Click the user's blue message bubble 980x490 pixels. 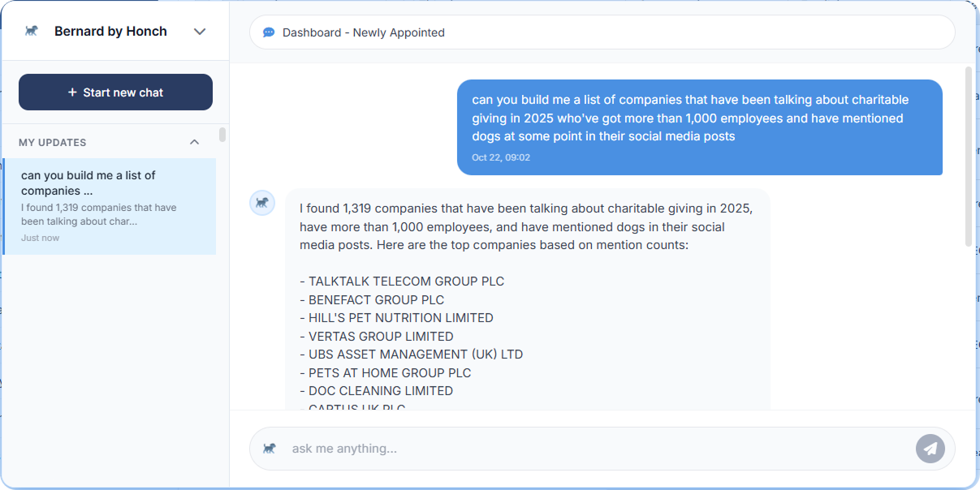700,127
